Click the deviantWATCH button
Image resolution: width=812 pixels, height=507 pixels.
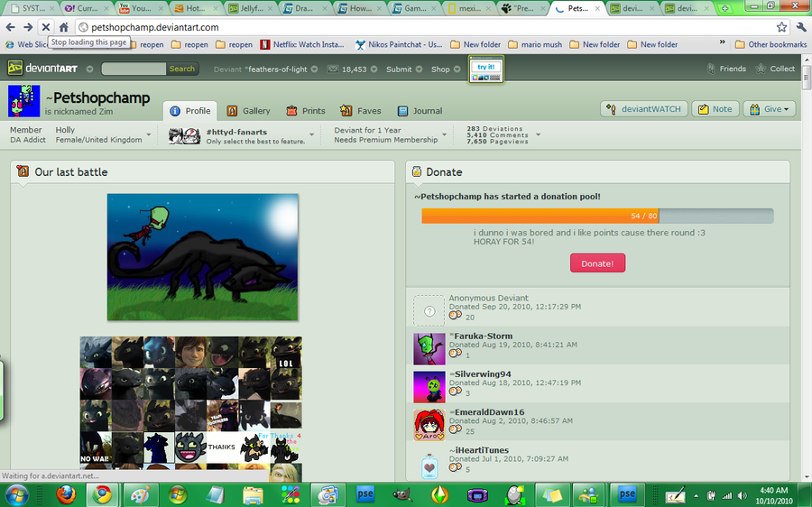(x=644, y=109)
